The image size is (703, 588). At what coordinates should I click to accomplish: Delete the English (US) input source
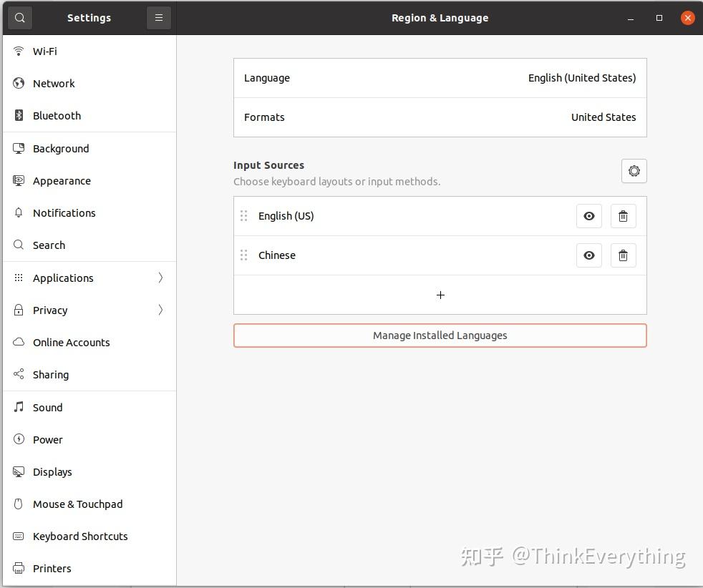tap(623, 216)
